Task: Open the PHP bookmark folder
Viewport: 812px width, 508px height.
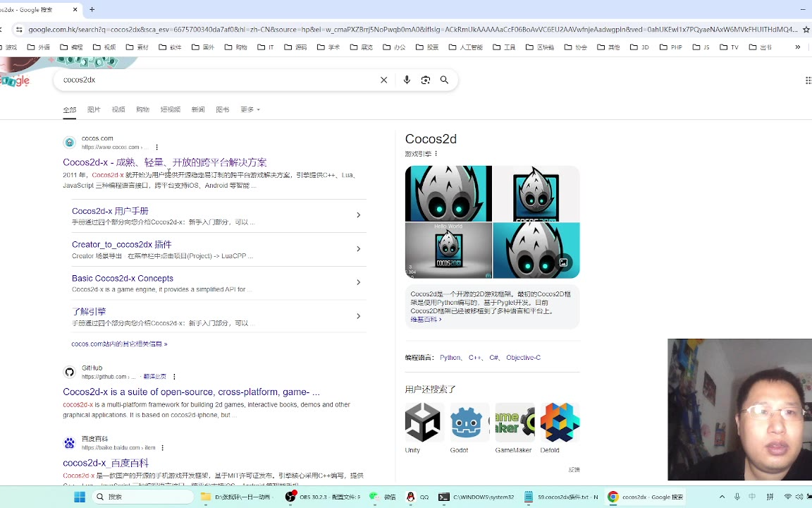Action: (670, 47)
